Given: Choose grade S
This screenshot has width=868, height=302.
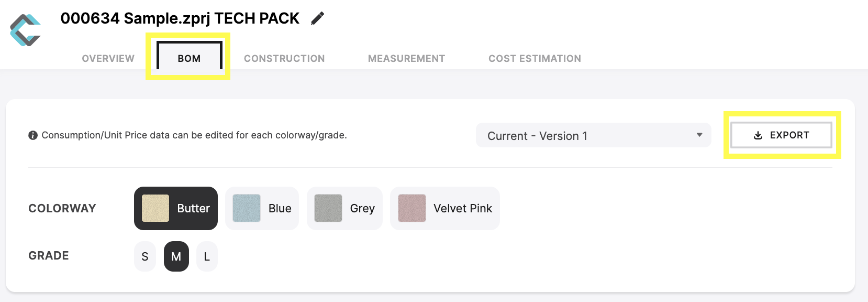Looking at the screenshot, I should click(x=145, y=256).
